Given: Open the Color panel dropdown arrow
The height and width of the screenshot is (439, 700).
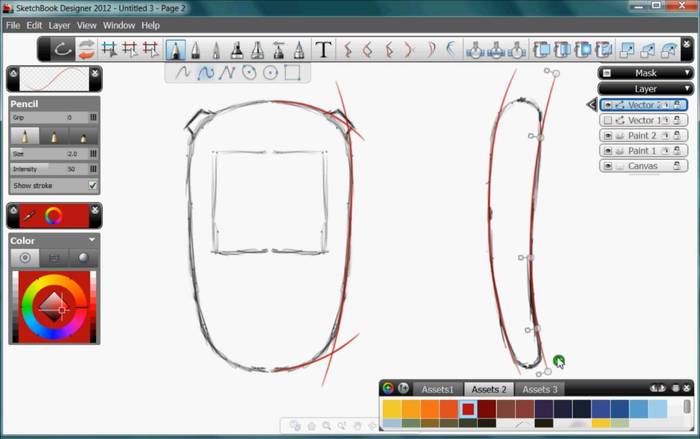Looking at the screenshot, I should 92,240.
